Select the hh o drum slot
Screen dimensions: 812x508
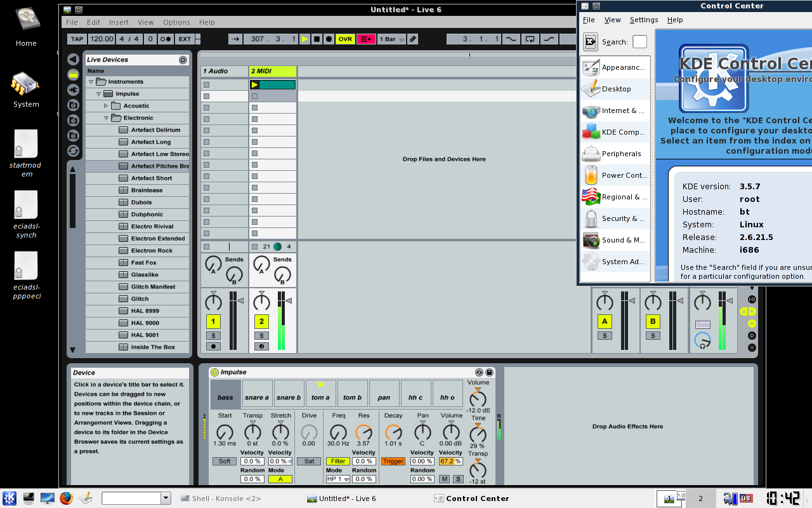pos(447,393)
